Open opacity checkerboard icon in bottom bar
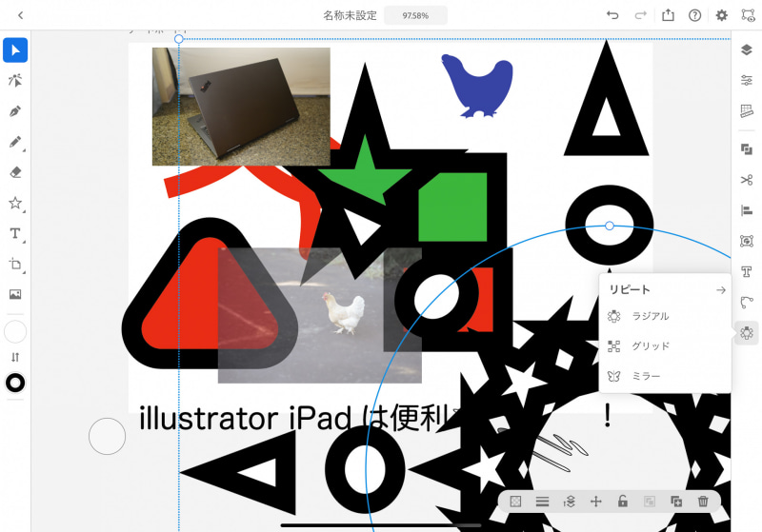 coord(515,502)
